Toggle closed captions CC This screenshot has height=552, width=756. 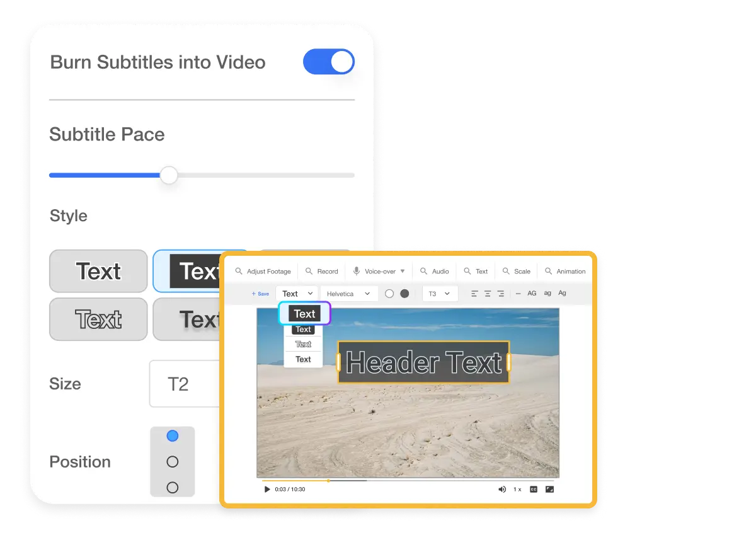[534, 489]
